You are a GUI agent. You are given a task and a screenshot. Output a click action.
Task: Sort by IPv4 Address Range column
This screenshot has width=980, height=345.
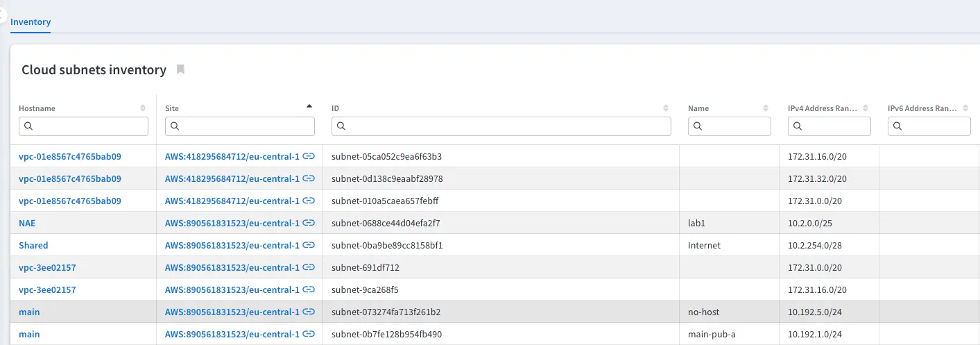(866, 108)
